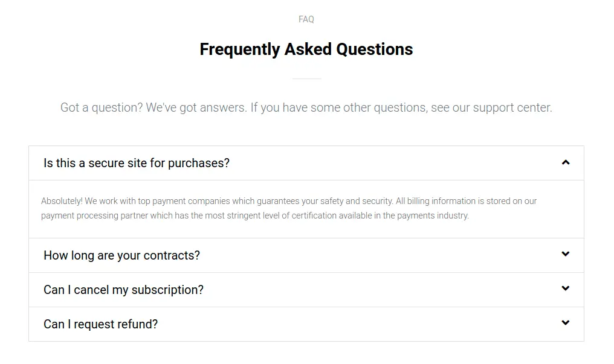
Task: Click the short divider line below heading
Action: [x=306, y=78]
